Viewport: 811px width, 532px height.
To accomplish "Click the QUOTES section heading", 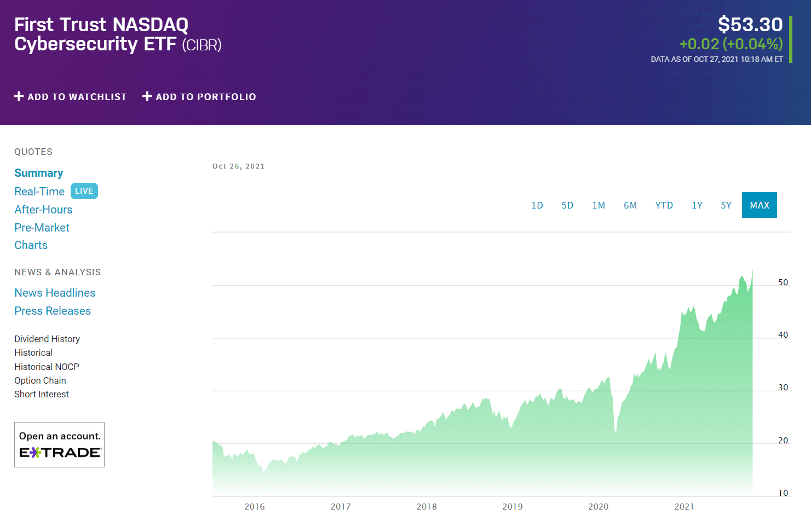I will (x=33, y=152).
